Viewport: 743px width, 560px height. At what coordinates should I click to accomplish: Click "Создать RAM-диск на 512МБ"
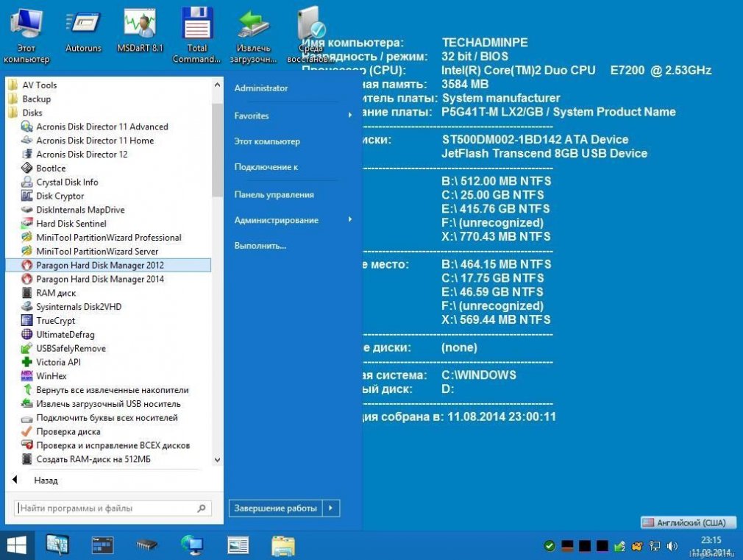click(93, 459)
